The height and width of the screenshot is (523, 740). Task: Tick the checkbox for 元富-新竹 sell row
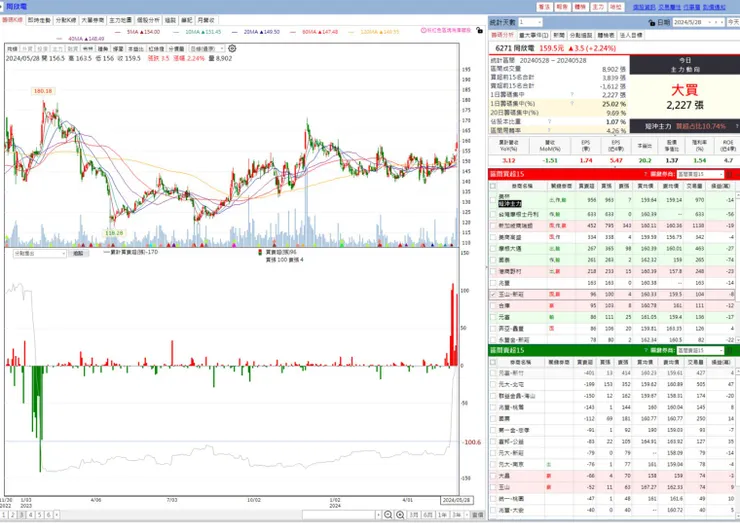[493, 373]
